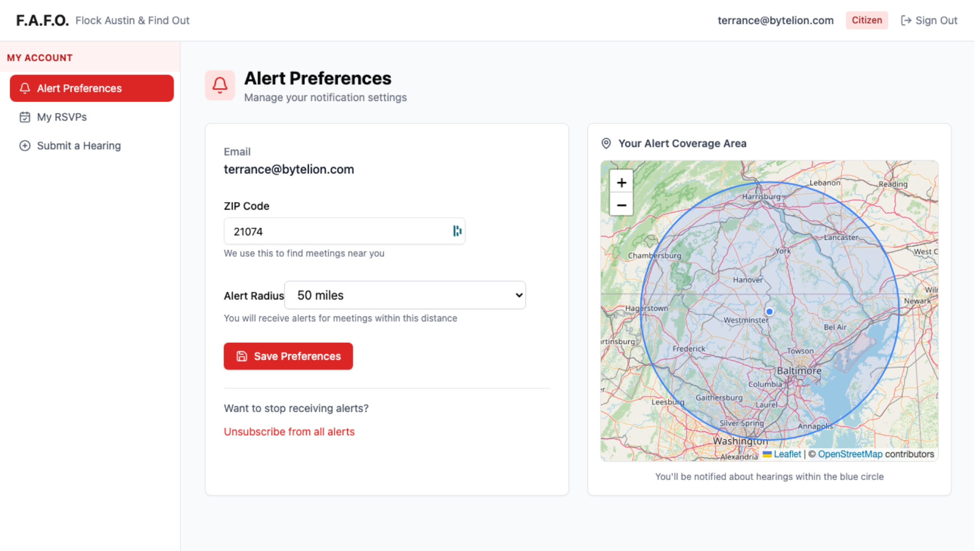Select Alert Preferences in sidebar
980x551 pixels.
91,88
